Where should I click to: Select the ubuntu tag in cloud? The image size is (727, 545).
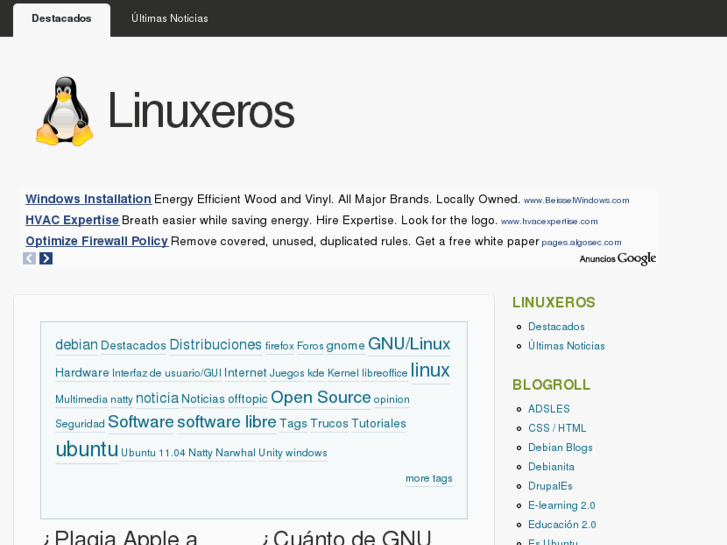(86, 449)
